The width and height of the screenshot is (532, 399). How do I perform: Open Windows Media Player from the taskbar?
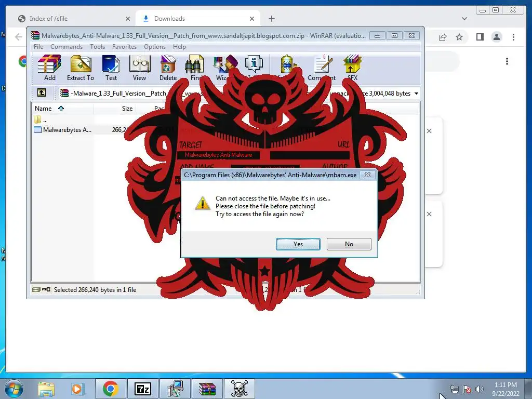78,389
